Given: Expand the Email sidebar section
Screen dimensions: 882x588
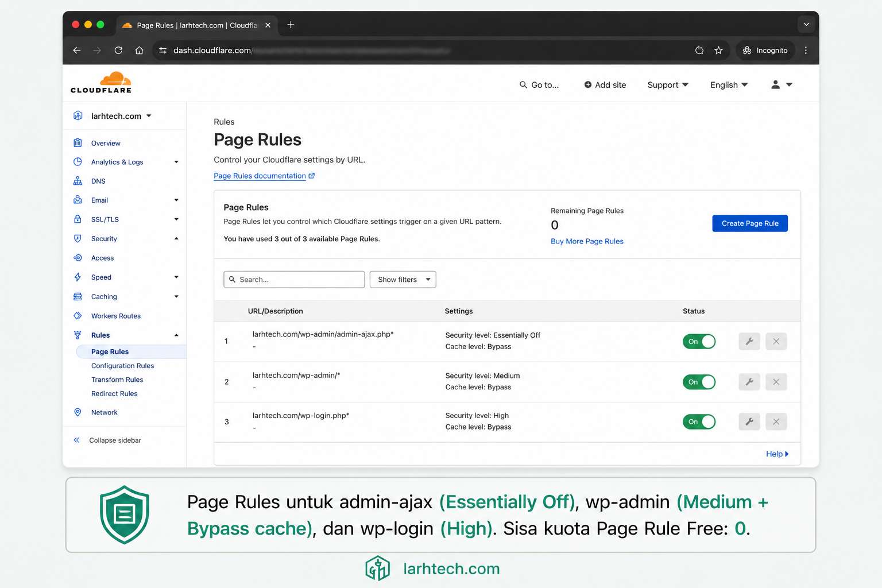Looking at the screenshot, I should click(176, 200).
